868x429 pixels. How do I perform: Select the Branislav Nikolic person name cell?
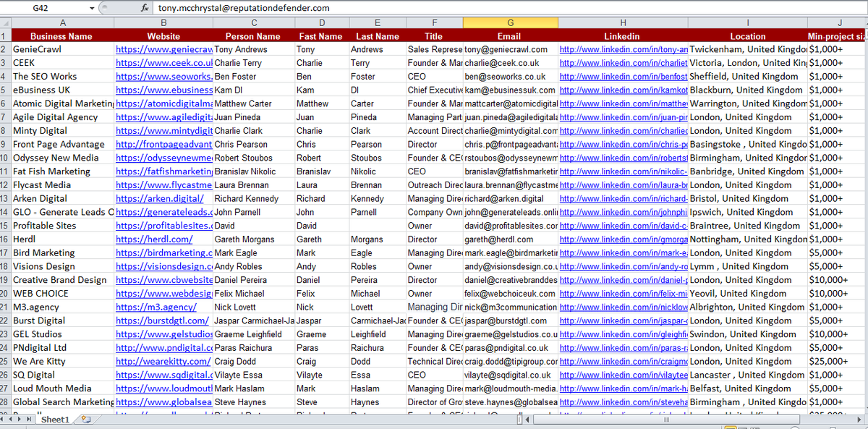coord(253,171)
